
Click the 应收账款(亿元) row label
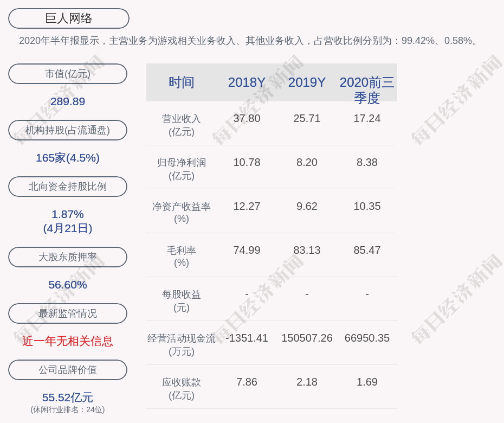(x=182, y=389)
